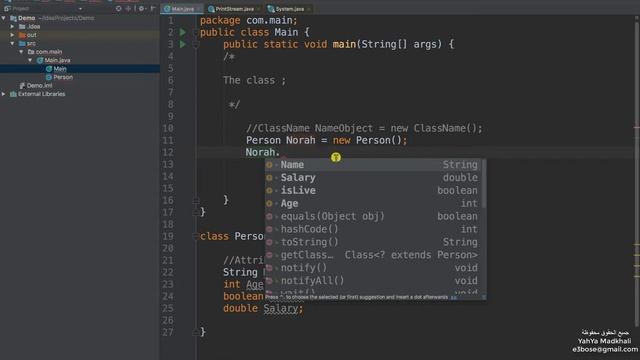Select Main.java in project tree
The height and width of the screenshot is (360, 640).
coord(57,60)
